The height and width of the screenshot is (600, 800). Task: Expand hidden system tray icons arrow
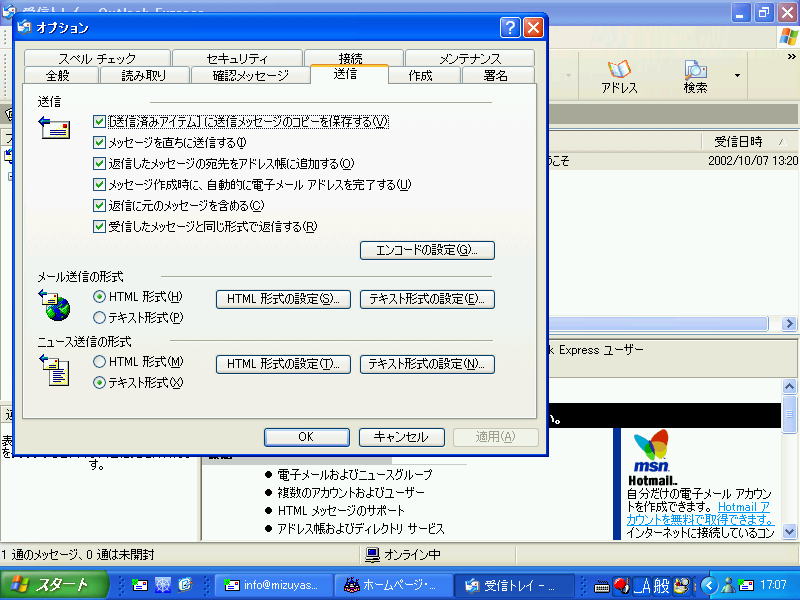[x=708, y=585]
